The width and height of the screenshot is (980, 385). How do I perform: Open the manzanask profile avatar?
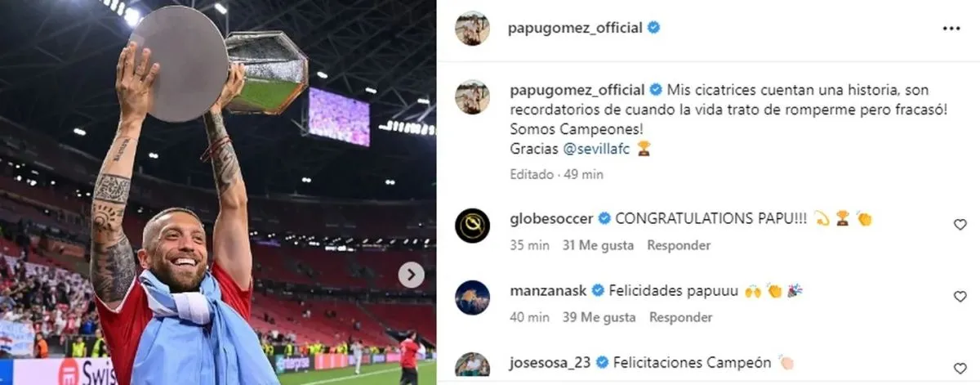click(472, 297)
